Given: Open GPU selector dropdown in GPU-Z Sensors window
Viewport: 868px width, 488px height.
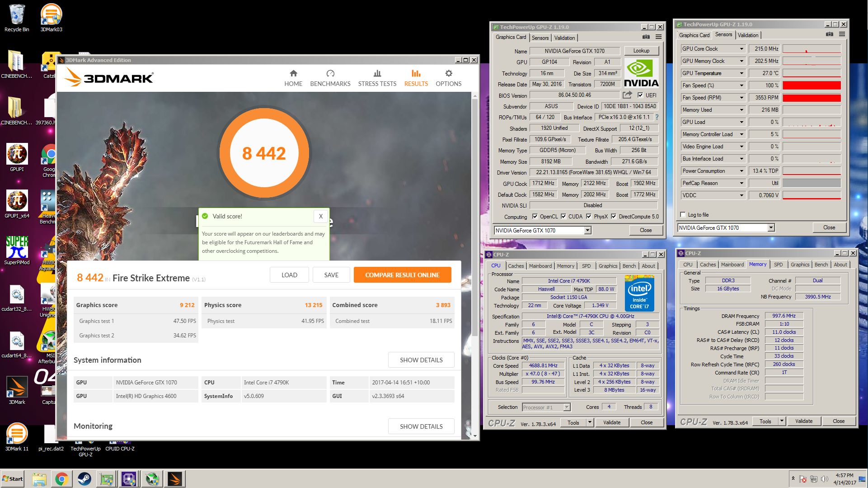Looking at the screenshot, I should [x=771, y=228].
